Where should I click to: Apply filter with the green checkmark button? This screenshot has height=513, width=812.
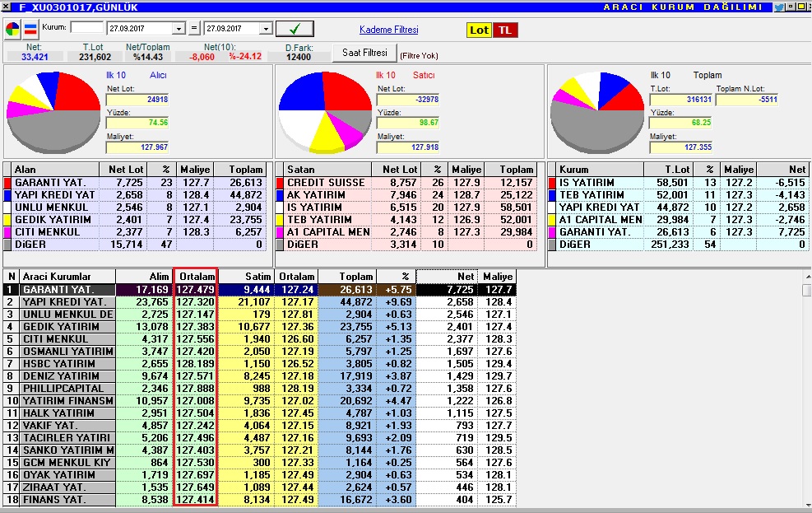pos(295,29)
